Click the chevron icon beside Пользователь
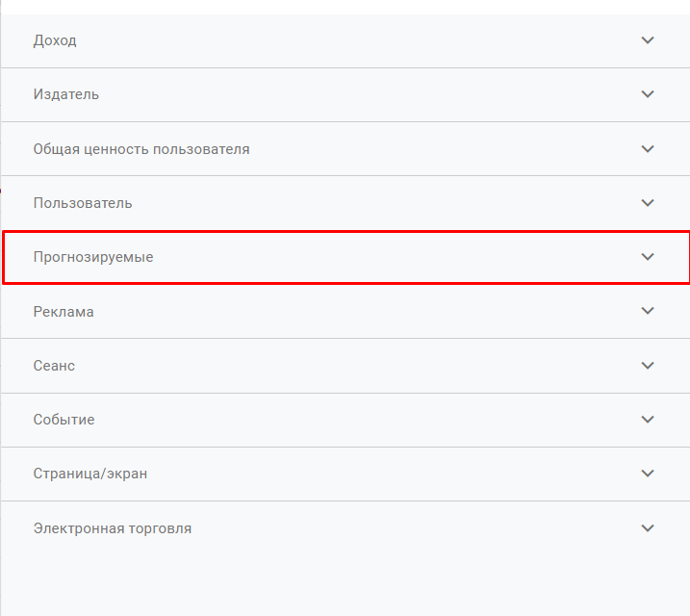 [648, 203]
